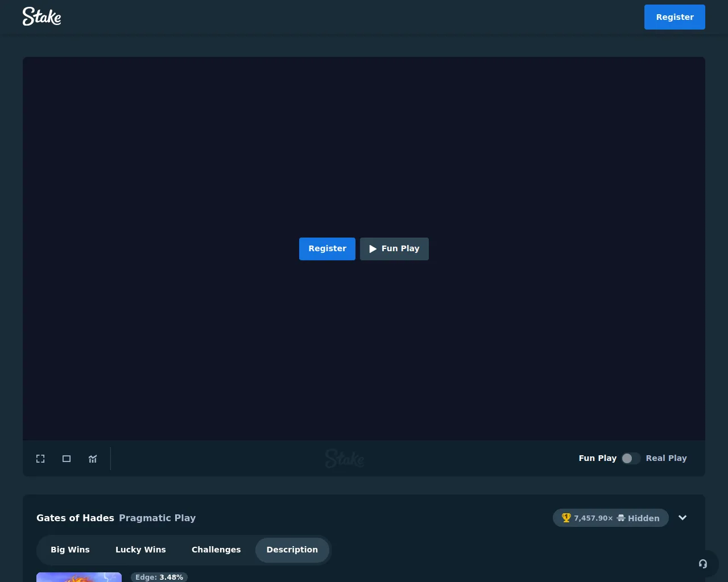Toggle the Fun Play / Real Play switch

(x=631, y=459)
